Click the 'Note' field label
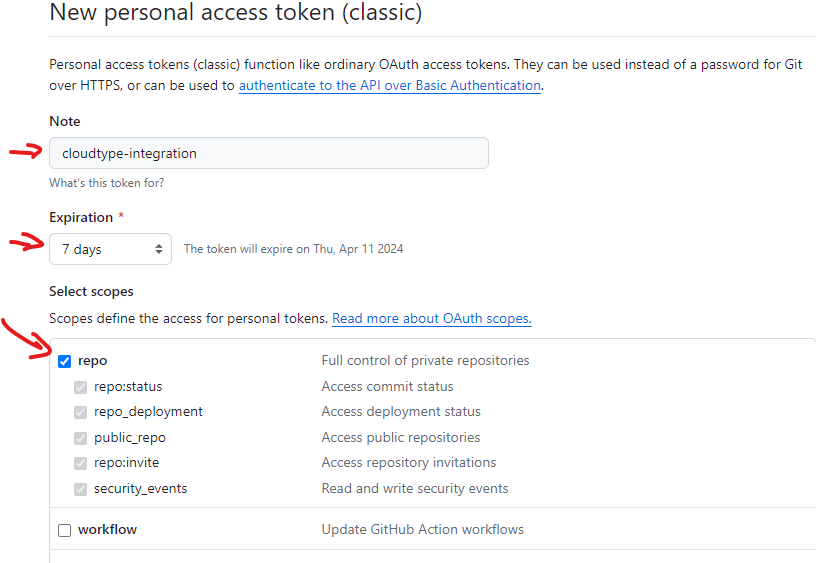 (x=65, y=121)
